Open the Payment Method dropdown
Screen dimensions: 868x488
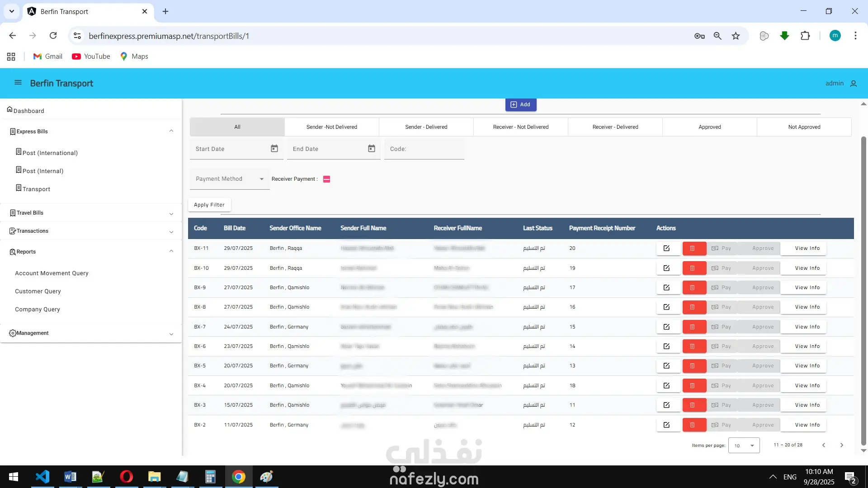tap(230, 179)
